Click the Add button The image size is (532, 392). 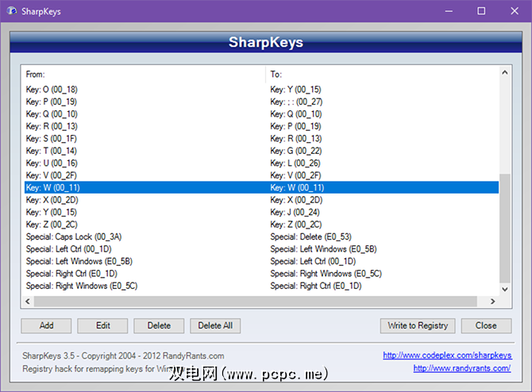46,325
